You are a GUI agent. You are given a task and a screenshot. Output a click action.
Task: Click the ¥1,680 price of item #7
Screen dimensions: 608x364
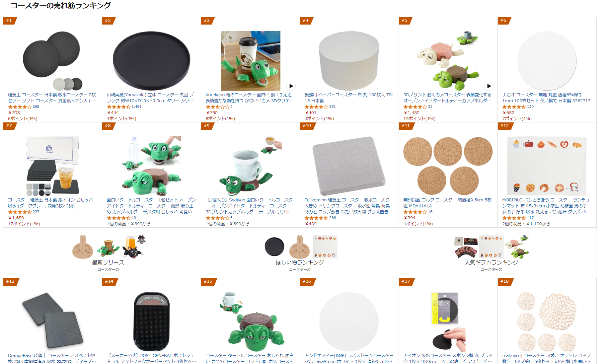pos(16,218)
